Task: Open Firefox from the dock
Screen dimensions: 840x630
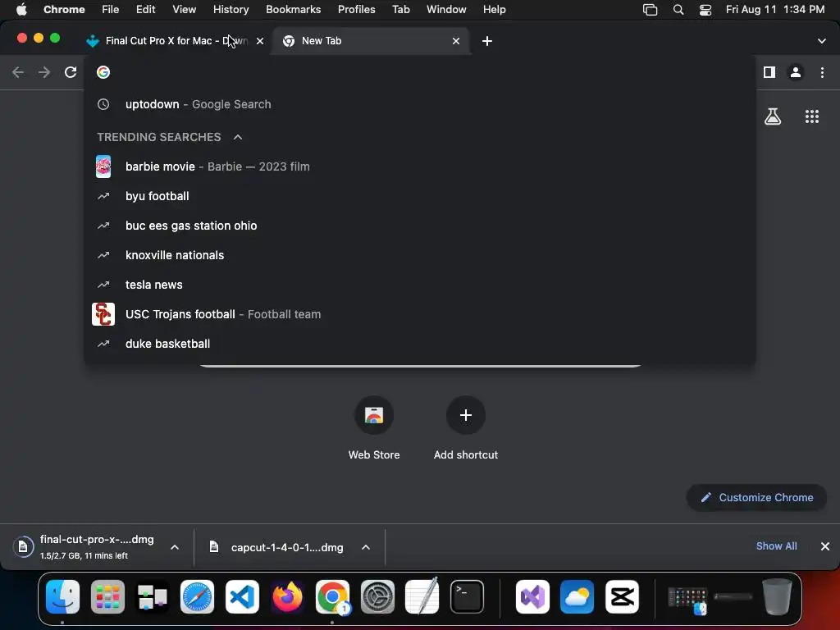Action: (287, 597)
